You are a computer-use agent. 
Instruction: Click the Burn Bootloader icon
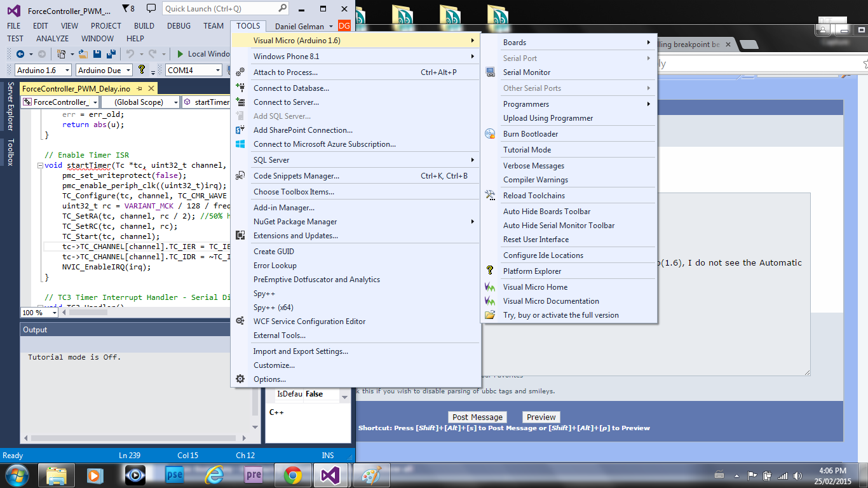point(490,134)
